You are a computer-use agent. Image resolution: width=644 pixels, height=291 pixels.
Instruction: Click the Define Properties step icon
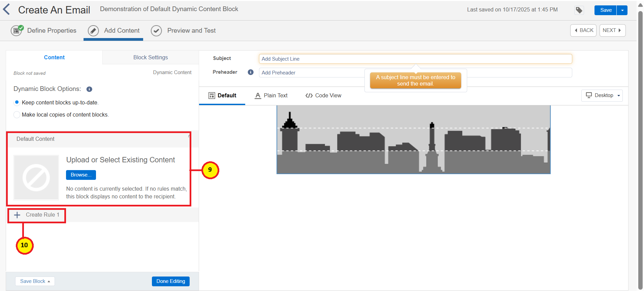pyautogui.click(x=17, y=31)
